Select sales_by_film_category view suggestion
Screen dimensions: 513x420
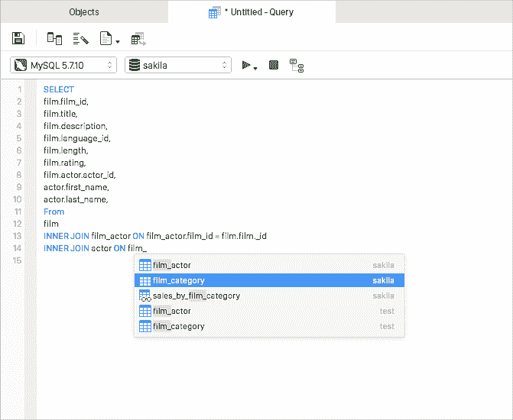tap(270, 296)
